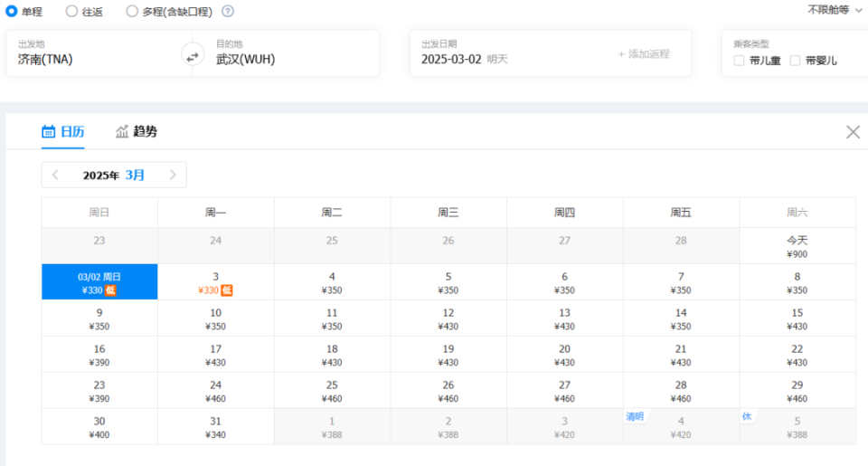868x466 pixels.
Task: Pick March 22 fare cell
Action: [x=797, y=355]
